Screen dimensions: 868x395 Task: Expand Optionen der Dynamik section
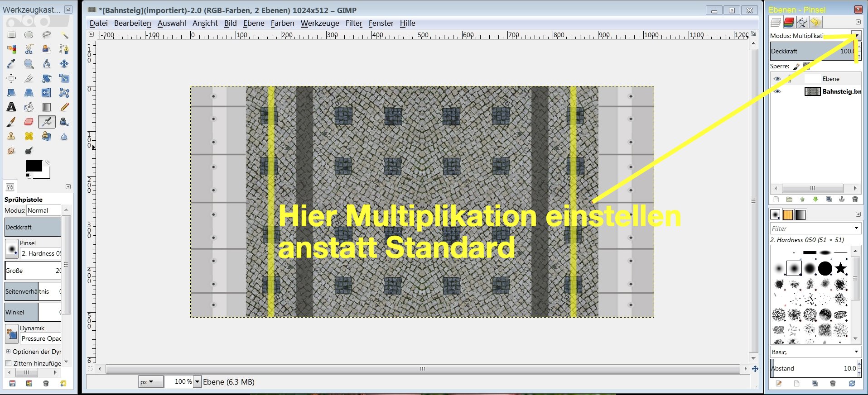pos(8,352)
